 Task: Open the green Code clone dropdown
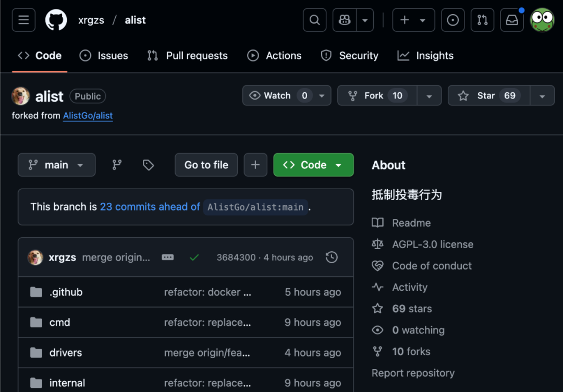point(313,165)
